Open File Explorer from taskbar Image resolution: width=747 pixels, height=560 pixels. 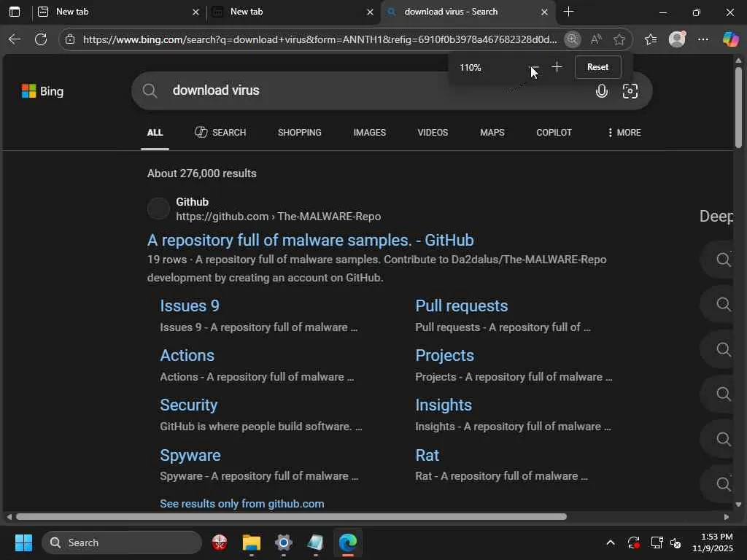click(251, 542)
